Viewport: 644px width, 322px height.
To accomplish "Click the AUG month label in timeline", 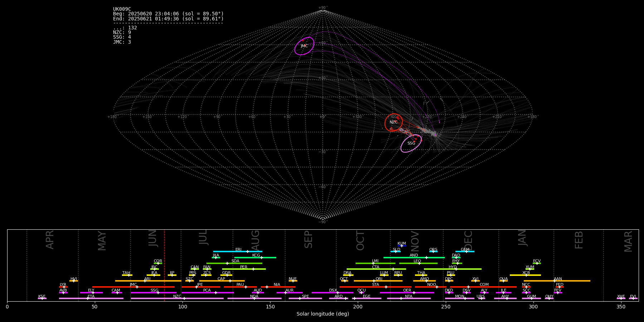I will [x=255, y=240].
